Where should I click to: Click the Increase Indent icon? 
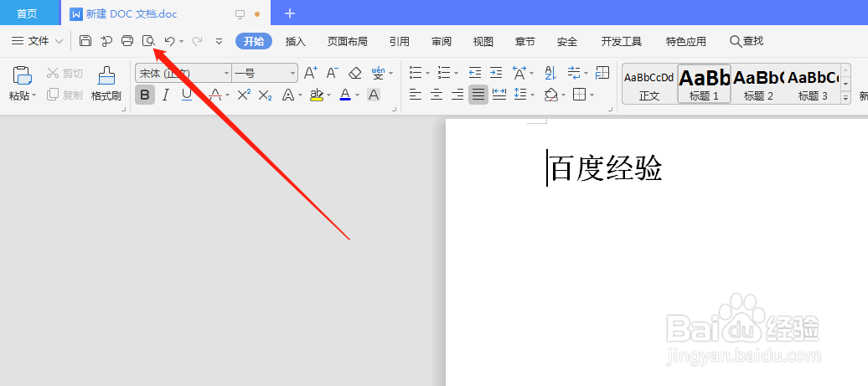(496, 73)
